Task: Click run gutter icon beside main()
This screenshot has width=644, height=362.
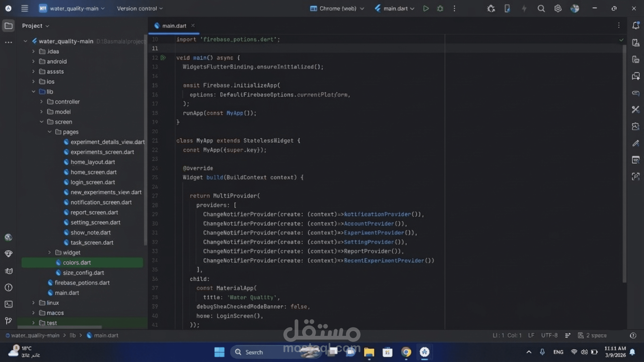Action: pyautogui.click(x=163, y=58)
